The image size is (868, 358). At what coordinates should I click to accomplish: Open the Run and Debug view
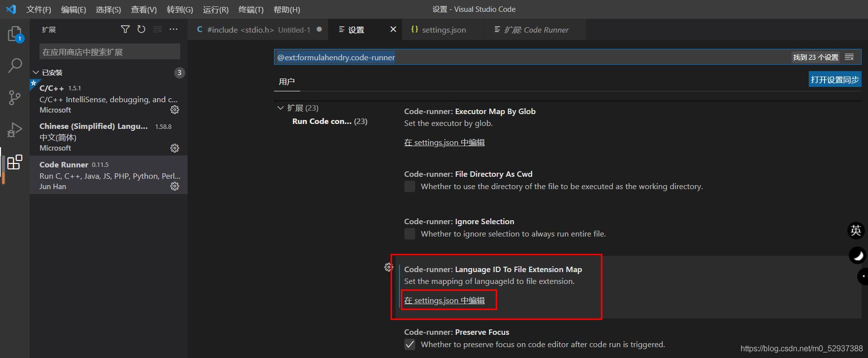tap(15, 130)
